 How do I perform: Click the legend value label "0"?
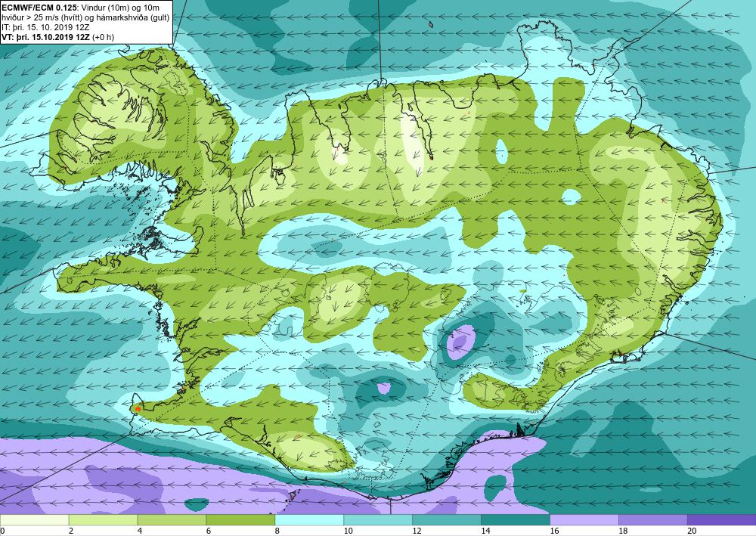[x=2, y=531]
